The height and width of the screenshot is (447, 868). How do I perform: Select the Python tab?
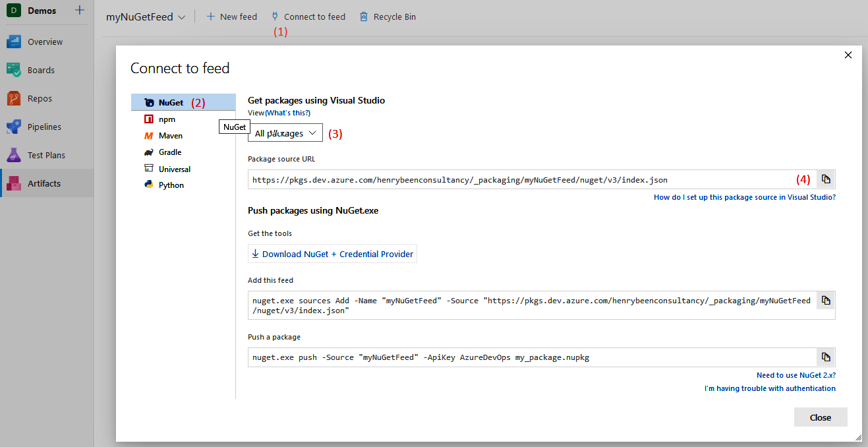coord(183,185)
